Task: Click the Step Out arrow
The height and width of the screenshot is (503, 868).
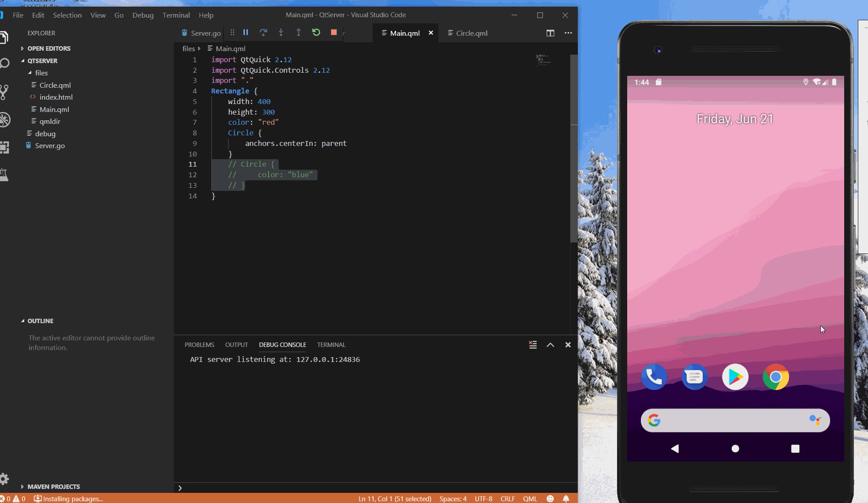Action: 299,32
